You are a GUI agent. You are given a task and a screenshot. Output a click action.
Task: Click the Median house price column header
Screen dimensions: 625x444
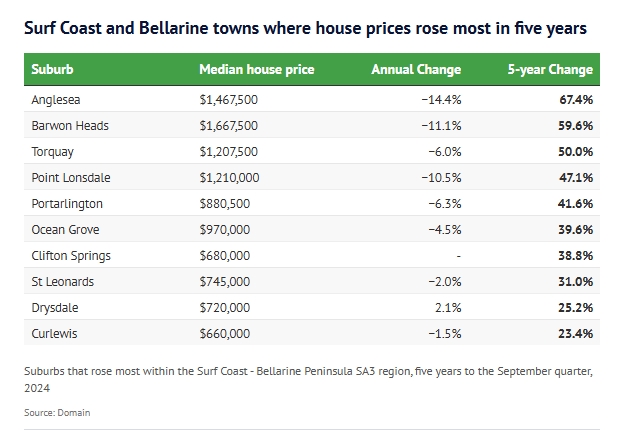tap(256, 70)
